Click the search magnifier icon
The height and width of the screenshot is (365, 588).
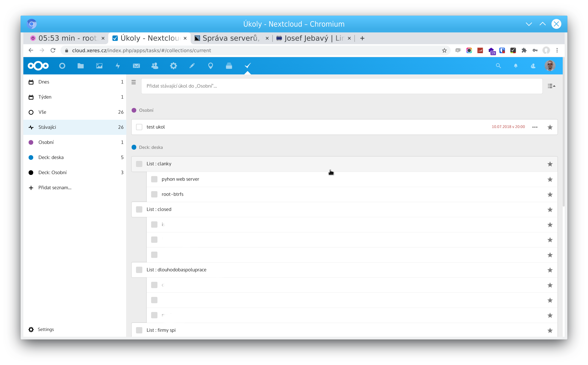coord(498,66)
